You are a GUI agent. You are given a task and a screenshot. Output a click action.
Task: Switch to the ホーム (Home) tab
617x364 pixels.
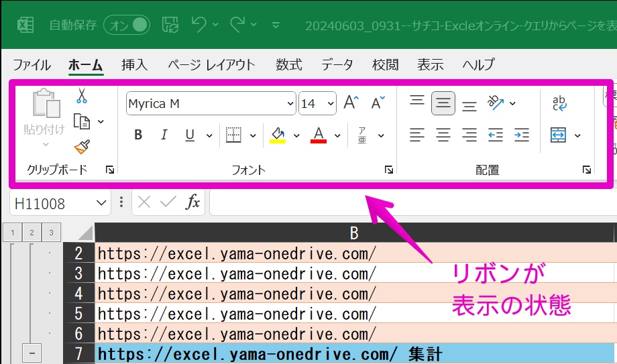click(x=86, y=64)
